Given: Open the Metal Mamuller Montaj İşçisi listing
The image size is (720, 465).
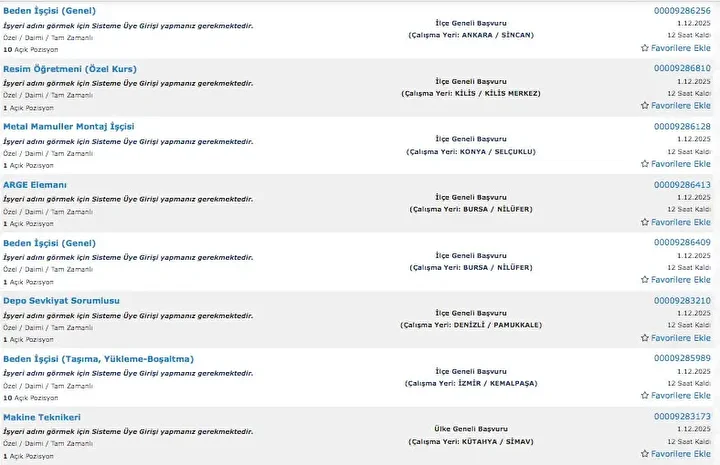Looking at the screenshot, I should (68, 127).
